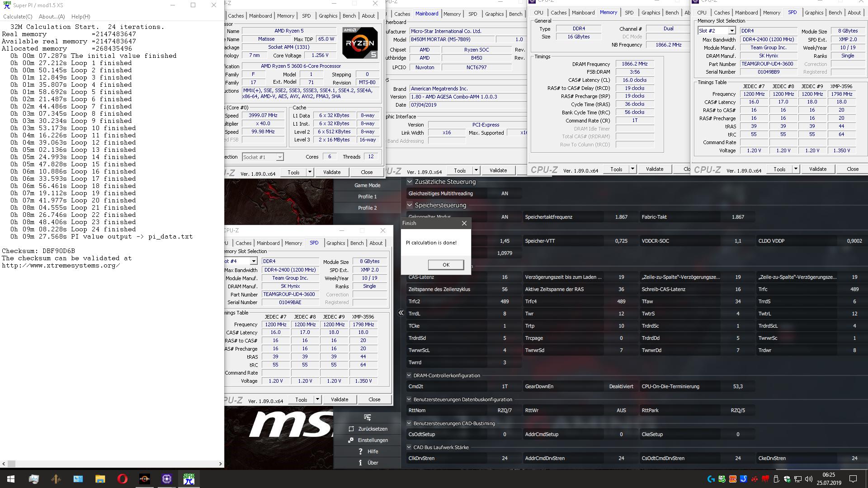Open Tools dropdown arrow in bottom SPD window
Image resolution: width=868 pixels, height=488 pixels.
click(317, 399)
